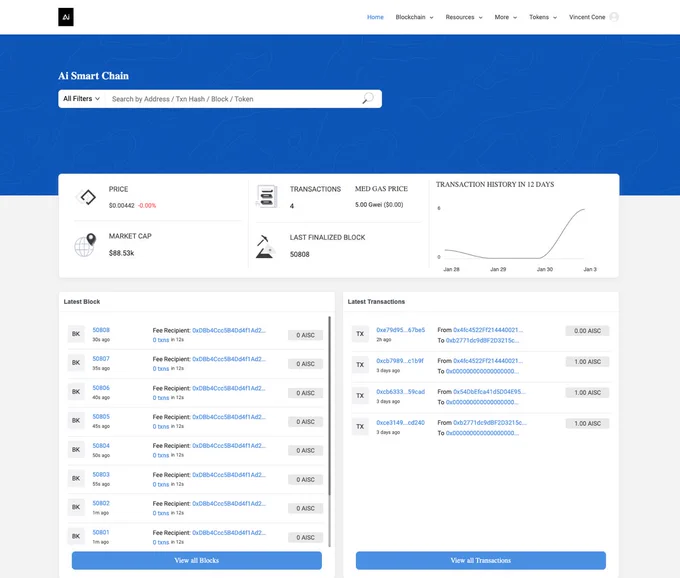
Task: Click the BK icon for block 50802
Action: coord(76,507)
